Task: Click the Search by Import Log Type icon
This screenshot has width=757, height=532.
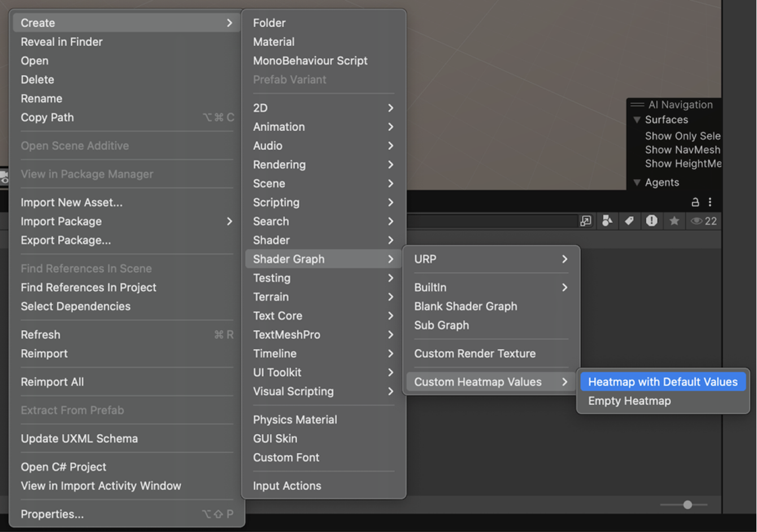Action: (651, 221)
